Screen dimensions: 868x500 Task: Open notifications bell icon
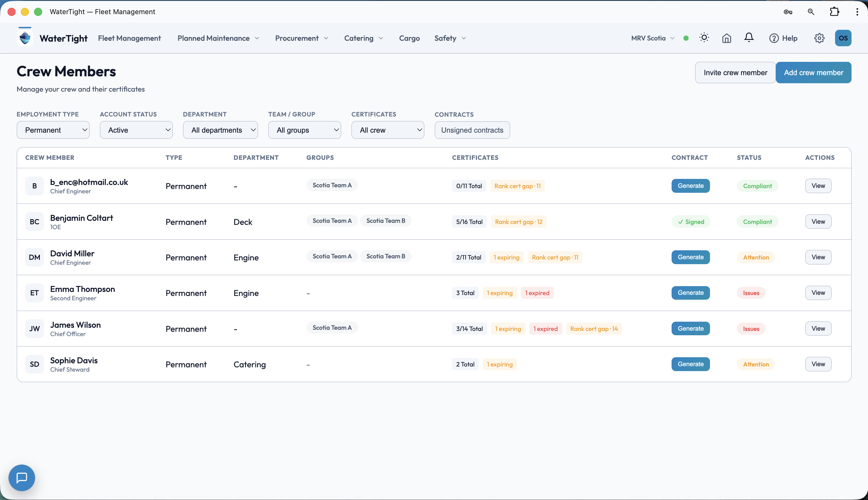coord(749,38)
